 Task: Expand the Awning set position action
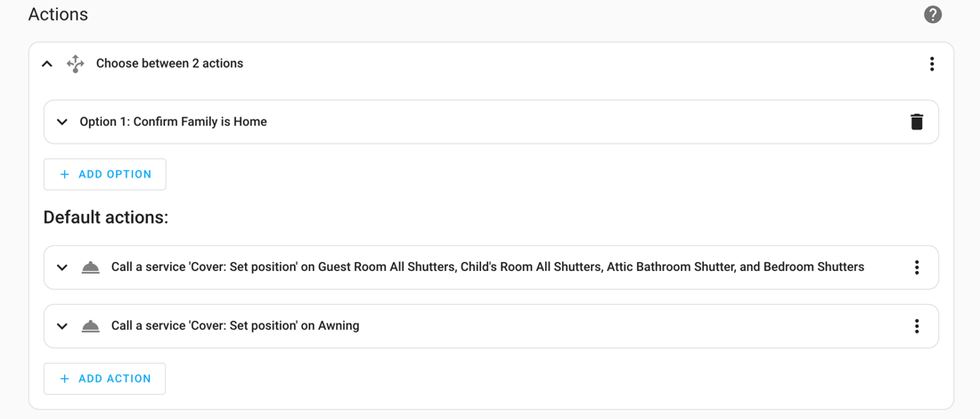coord(61,325)
